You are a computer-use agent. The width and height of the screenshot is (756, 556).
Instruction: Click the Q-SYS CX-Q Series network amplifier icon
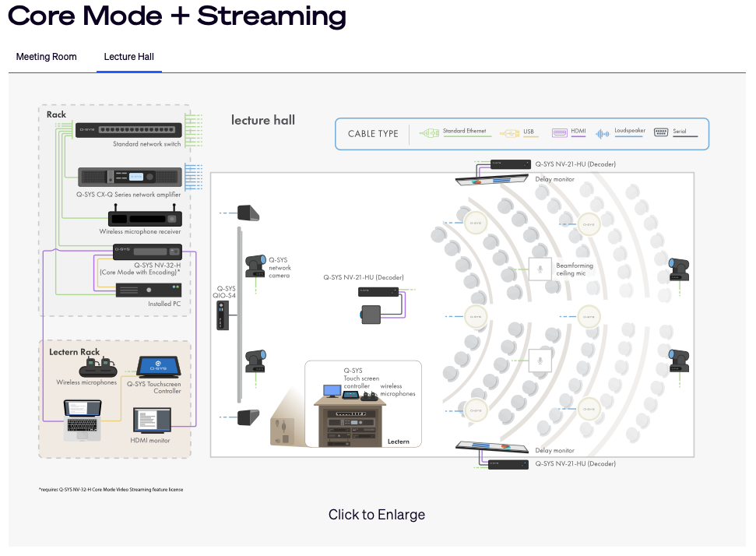tap(130, 177)
